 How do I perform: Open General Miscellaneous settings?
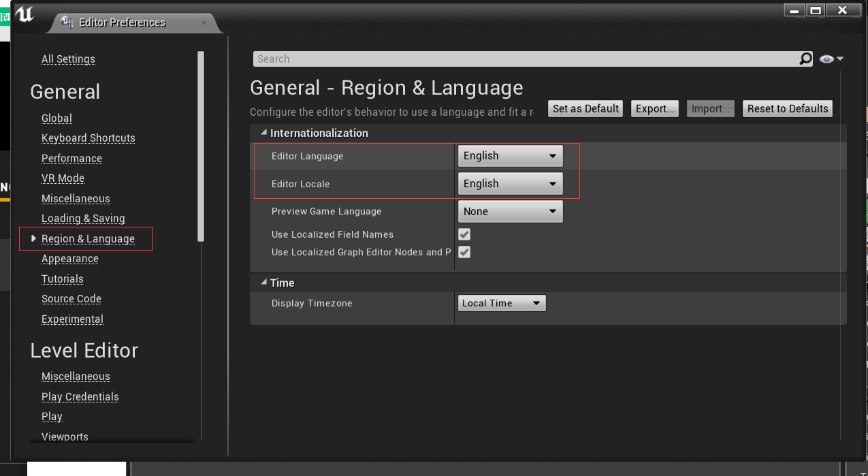coord(76,199)
